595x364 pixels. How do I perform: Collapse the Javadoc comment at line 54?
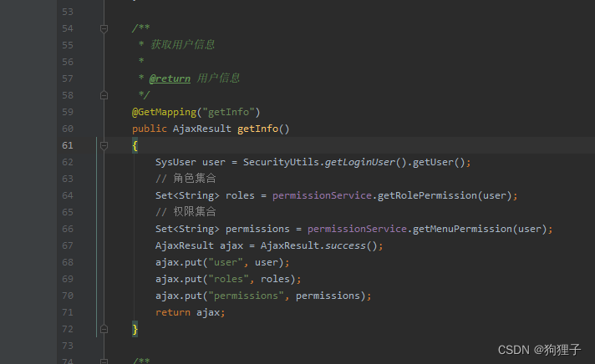pyautogui.click(x=104, y=28)
